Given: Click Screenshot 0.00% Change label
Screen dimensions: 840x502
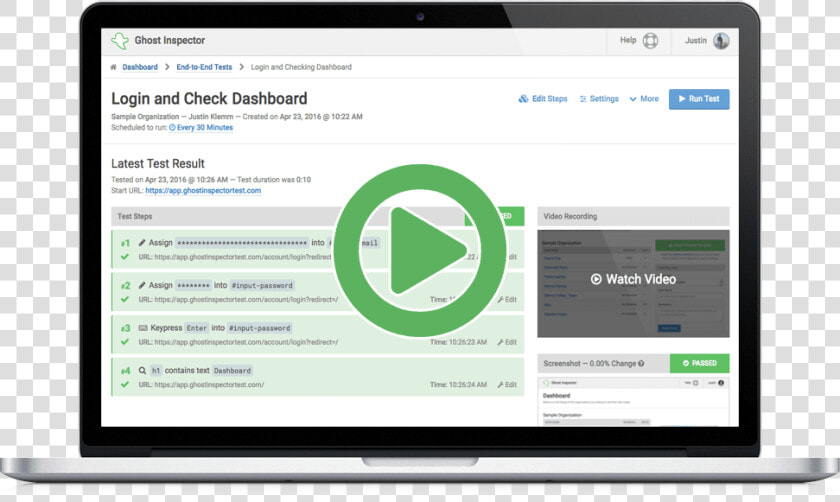Looking at the screenshot, I should (589, 363).
